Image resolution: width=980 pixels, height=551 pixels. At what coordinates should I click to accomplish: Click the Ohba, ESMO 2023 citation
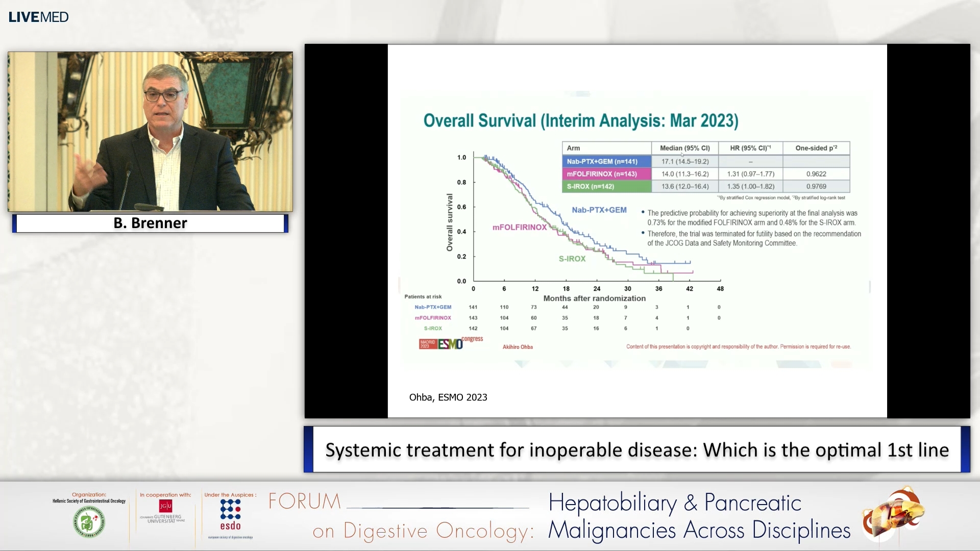[448, 397]
